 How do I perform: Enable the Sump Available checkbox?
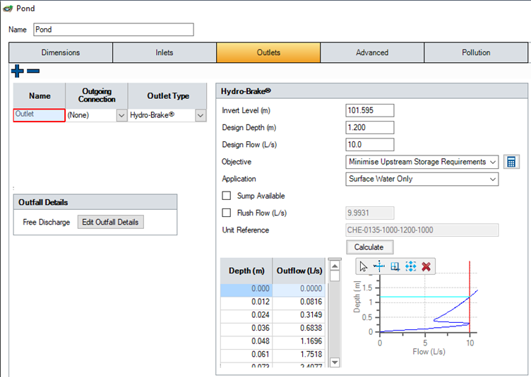(x=226, y=195)
